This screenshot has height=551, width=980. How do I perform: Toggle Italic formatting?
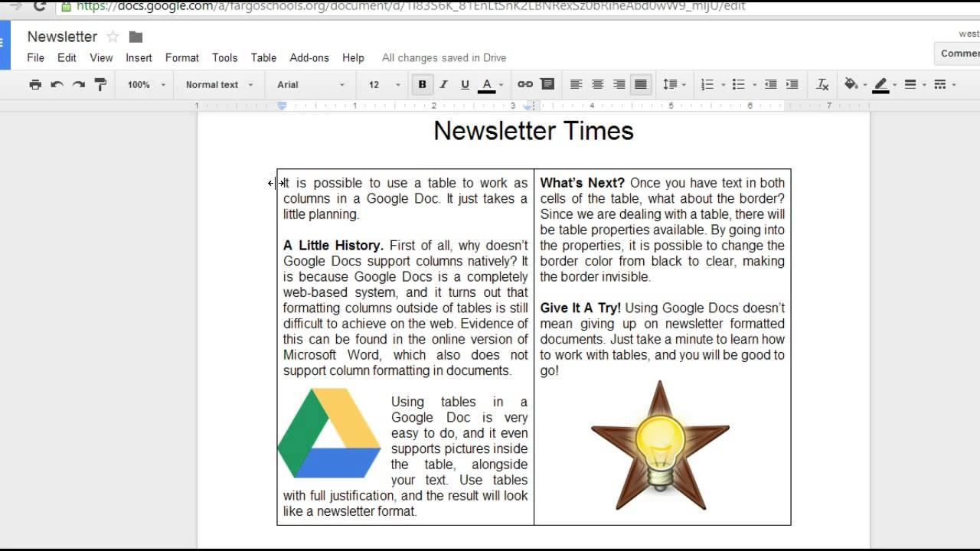coord(443,85)
